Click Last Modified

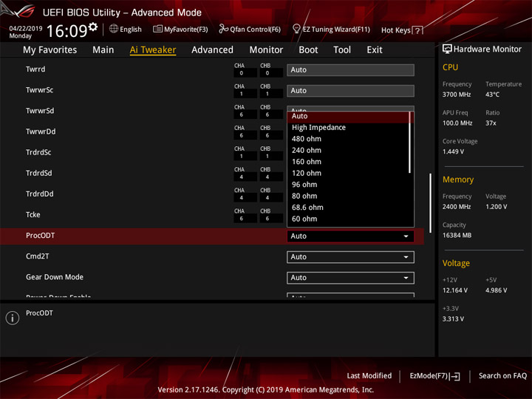point(369,376)
